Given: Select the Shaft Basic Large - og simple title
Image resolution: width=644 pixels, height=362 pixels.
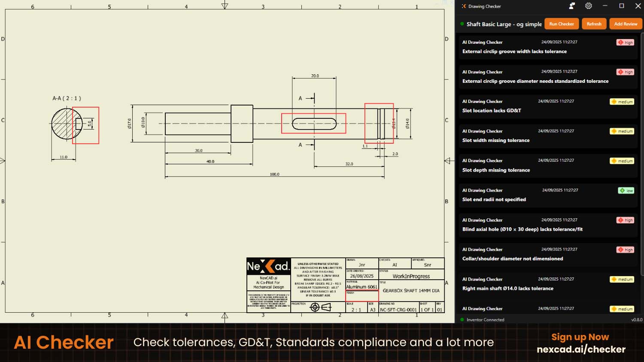Looking at the screenshot, I should pos(504,24).
